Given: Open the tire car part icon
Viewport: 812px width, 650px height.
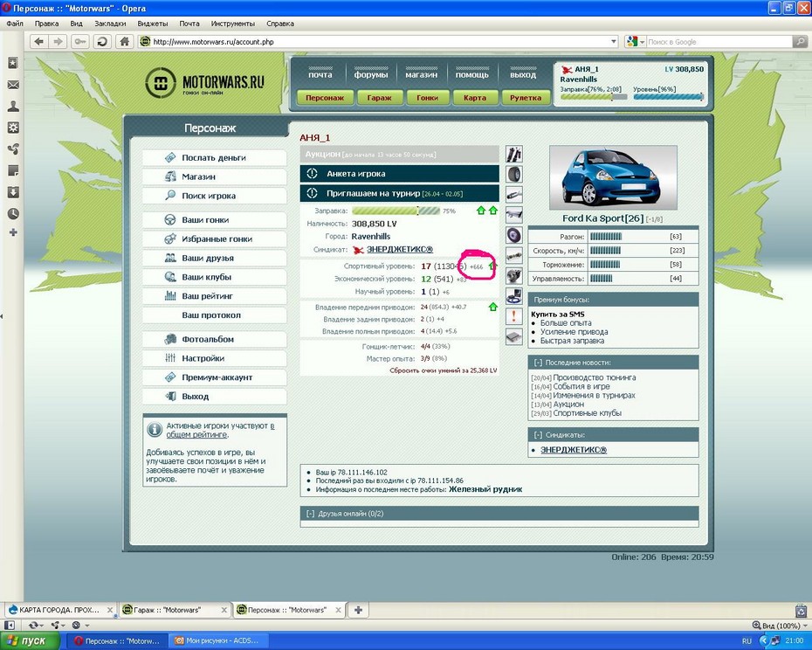Looking at the screenshot, I should tap(513, 174).
